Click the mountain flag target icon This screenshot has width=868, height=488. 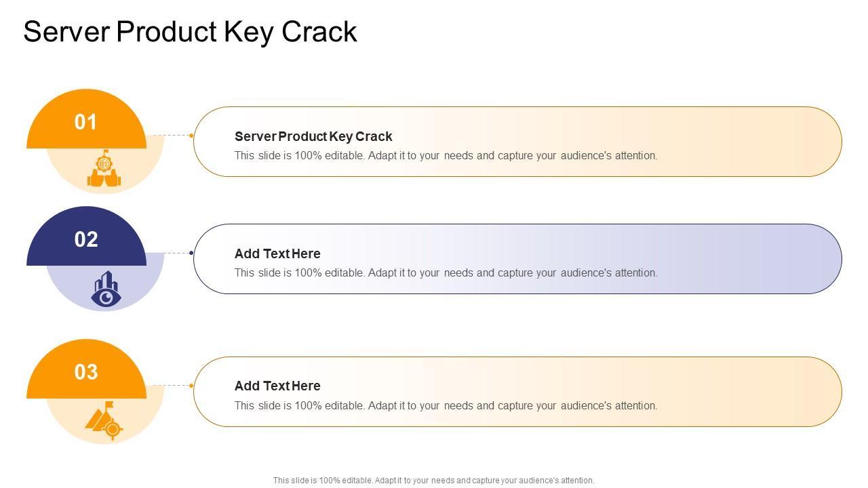(x=105, y=420)
